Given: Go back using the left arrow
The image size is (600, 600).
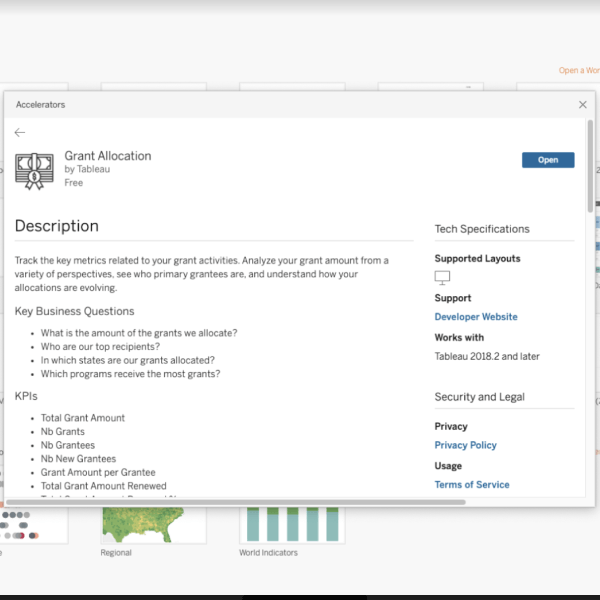Looking at the screenshot, I should click(20, 132).
